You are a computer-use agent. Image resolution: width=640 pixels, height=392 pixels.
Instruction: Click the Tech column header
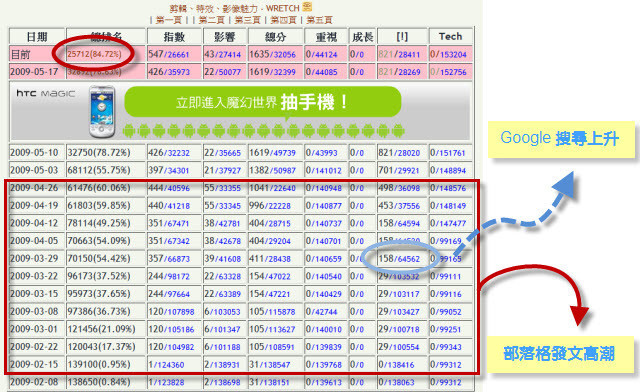coord(451,36)
